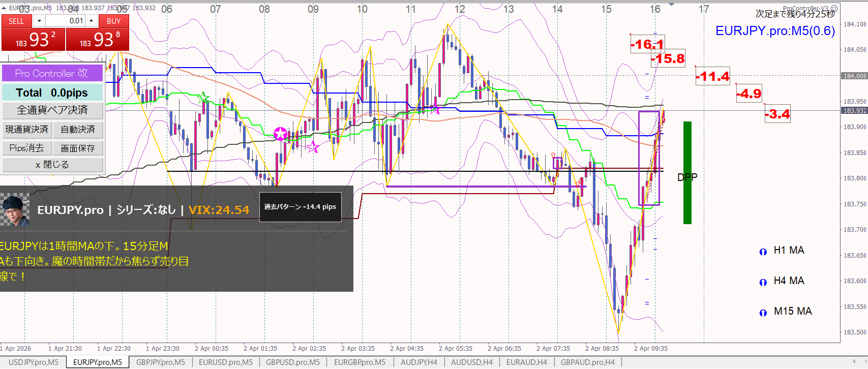Click the M15 MA up-arrow icon

[x=763, y=313]
